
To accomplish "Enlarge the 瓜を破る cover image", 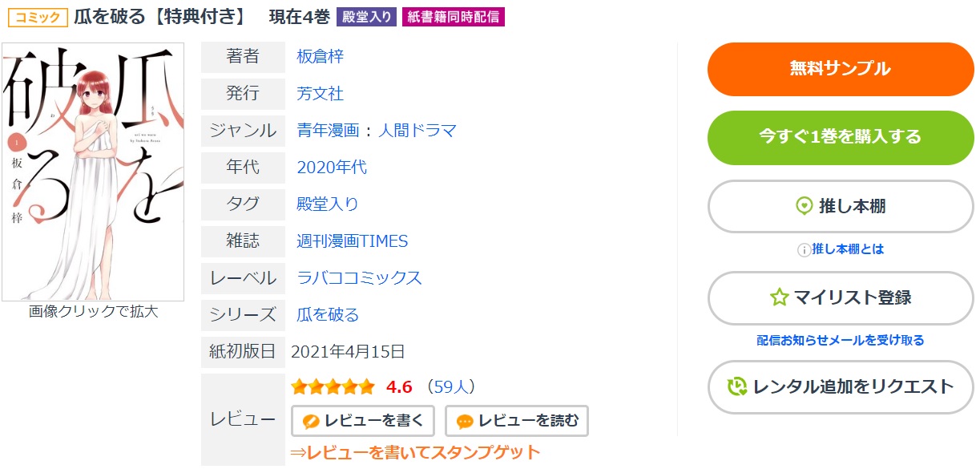I will 93,172.
